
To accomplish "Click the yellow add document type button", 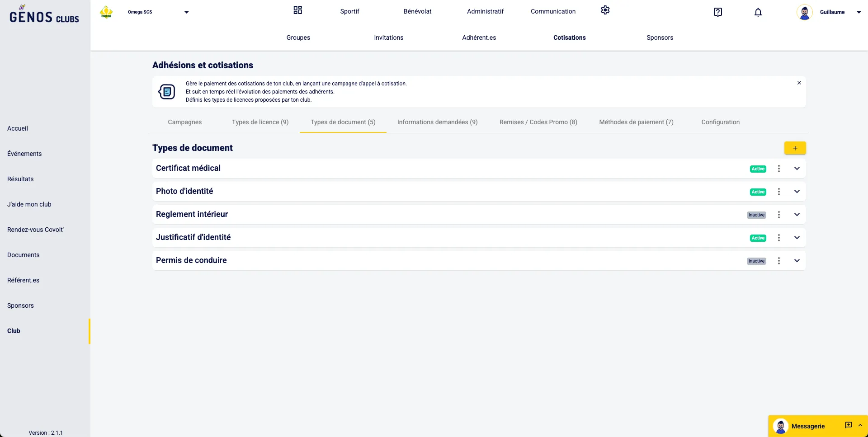I will click(795, 148).
